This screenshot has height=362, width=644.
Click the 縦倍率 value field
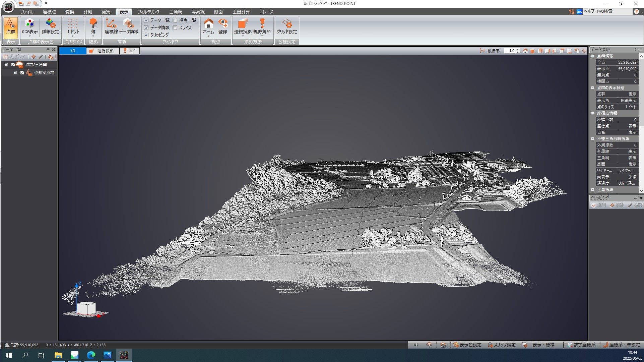[510, 51]
